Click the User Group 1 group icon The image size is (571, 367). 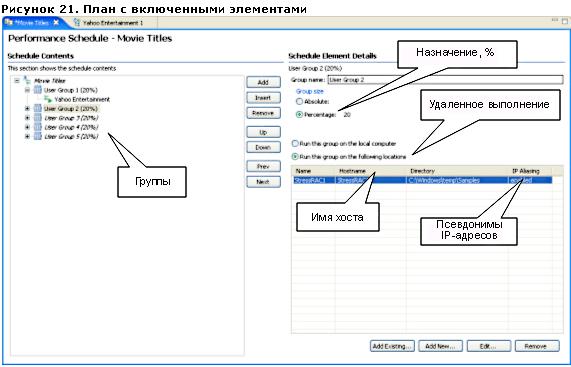[38, 90]
